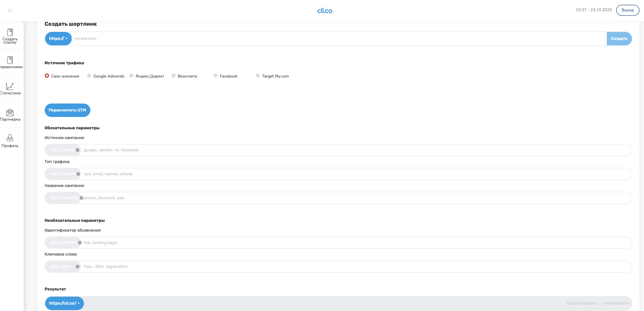The image size is (644, 311).
Task: Click the Создать button
Action: [619, 39]
